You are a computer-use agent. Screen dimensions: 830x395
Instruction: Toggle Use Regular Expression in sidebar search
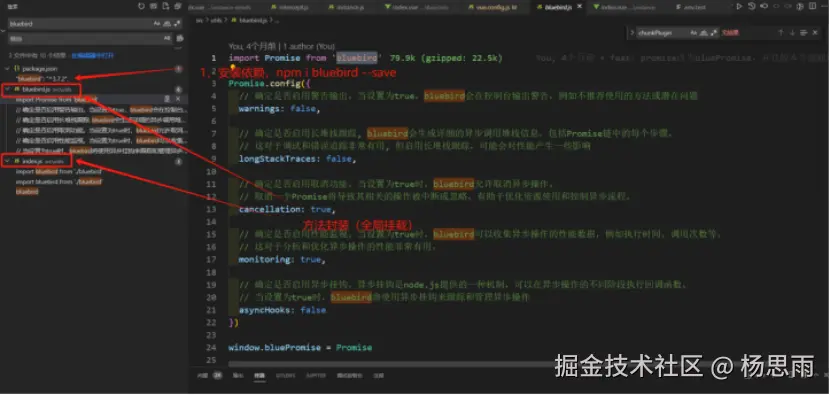[177, 24]
